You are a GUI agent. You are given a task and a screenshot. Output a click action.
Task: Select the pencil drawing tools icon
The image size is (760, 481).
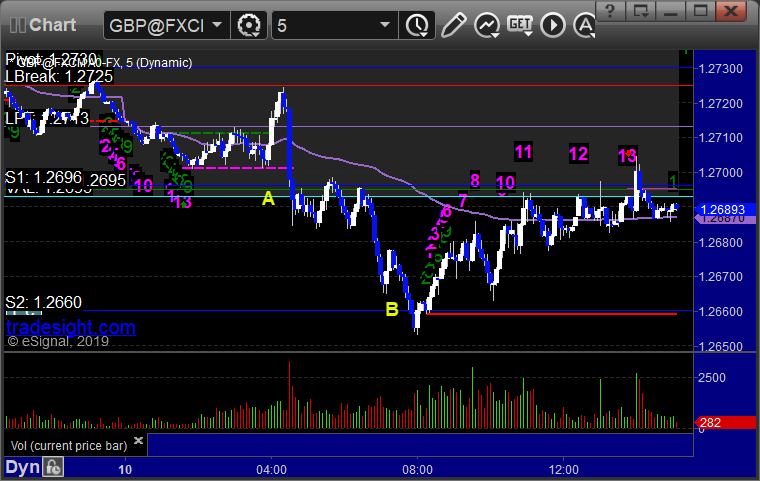click(454, 25)
